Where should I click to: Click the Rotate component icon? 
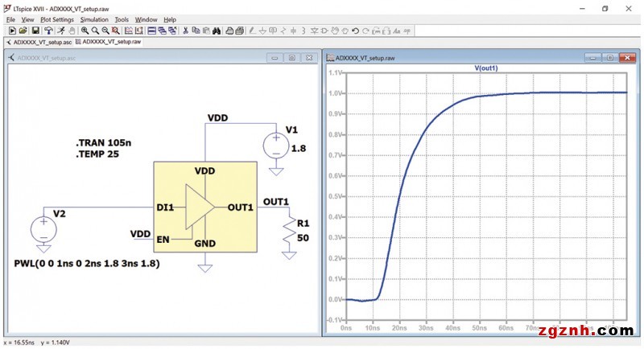[x=376, y=31]
